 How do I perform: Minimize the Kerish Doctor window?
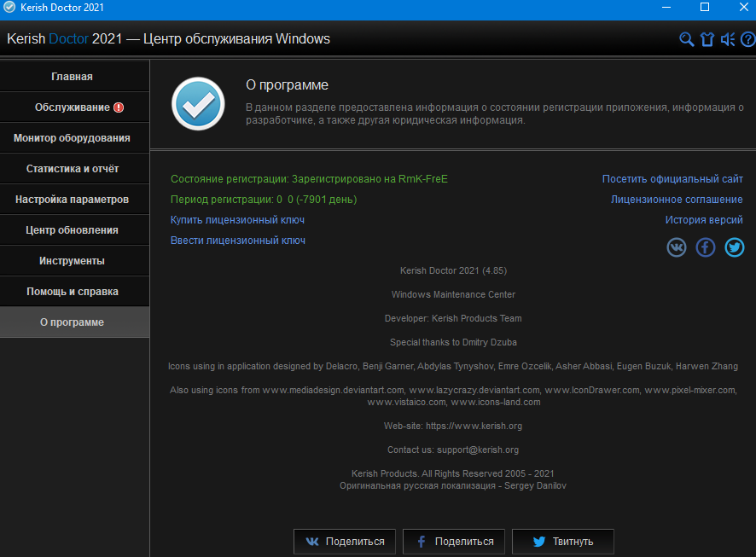tap(666, 7)
